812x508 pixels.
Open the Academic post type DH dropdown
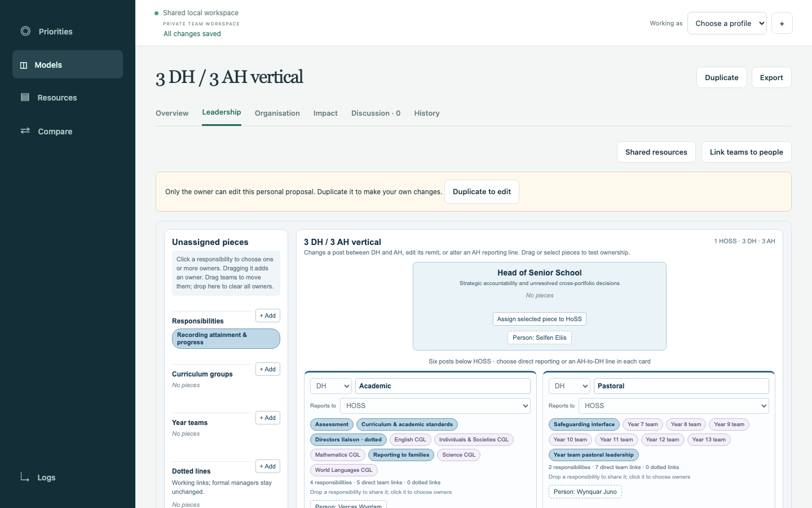point(331,386)
